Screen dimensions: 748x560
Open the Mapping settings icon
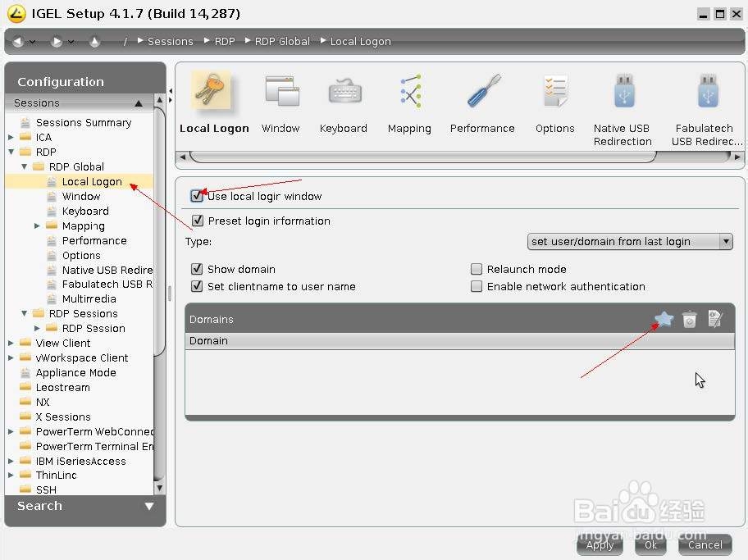410,91
